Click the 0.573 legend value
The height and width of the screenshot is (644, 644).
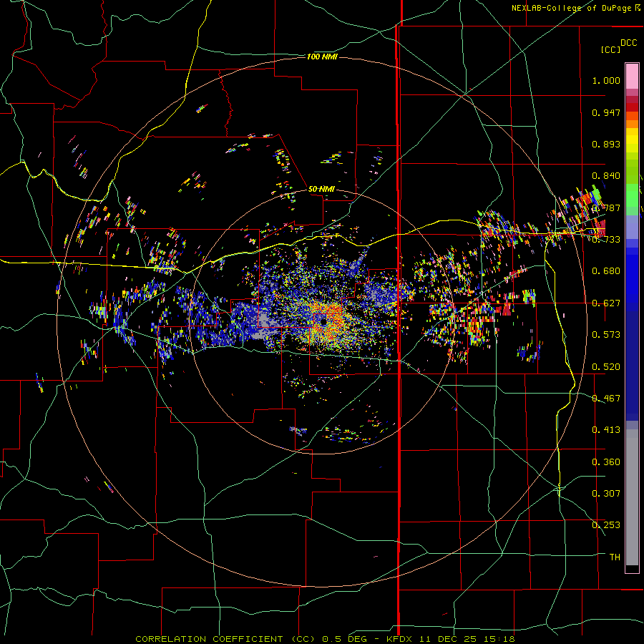[x=606, y=335]
